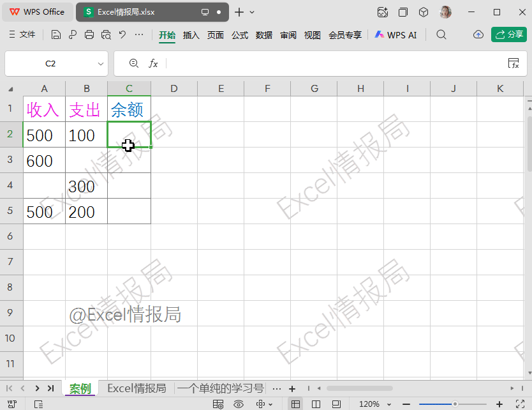The height and width of the screenshot is (410, 532).
Task: Show more sheets via ellipsis
Action: click(277, 388)
